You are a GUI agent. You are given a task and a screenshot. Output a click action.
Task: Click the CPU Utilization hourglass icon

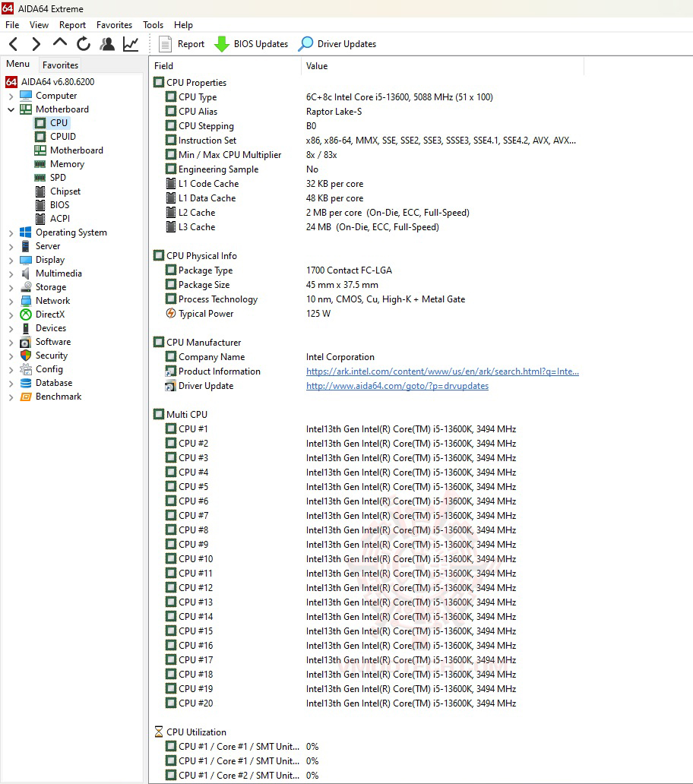159,732
